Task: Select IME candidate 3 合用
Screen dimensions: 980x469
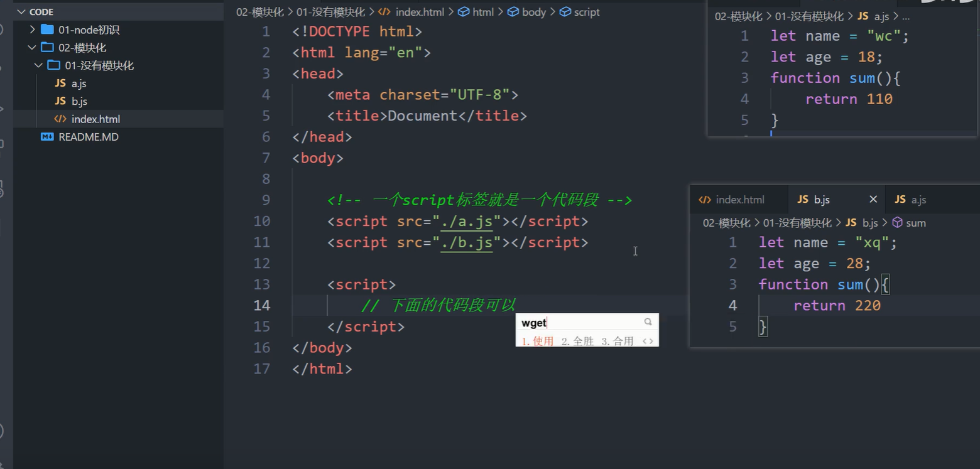Action: (x=618, y=341)
